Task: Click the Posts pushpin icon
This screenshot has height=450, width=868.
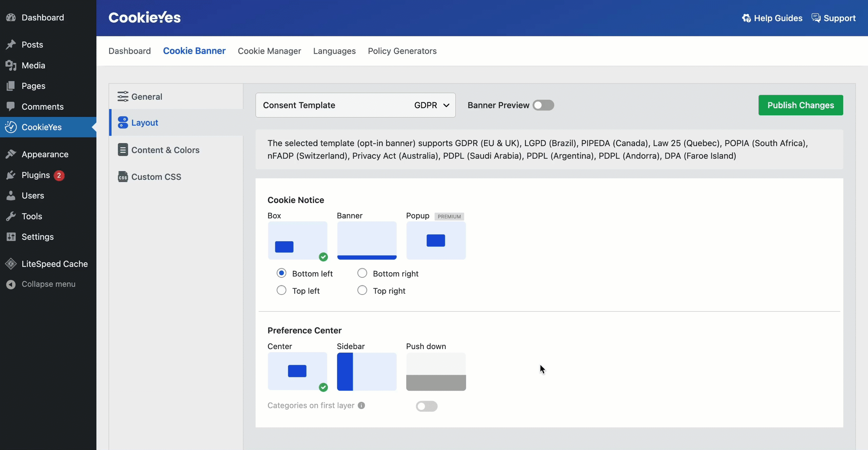Action: pyautogui.click(x=11, y=44)
